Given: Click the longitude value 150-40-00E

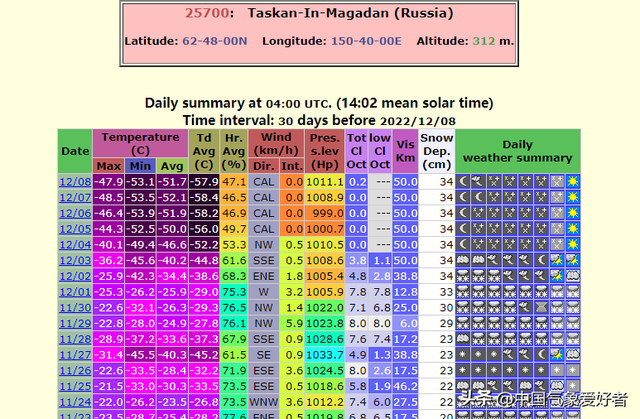Looking at the screenshot, I should (x=366, y=41).
